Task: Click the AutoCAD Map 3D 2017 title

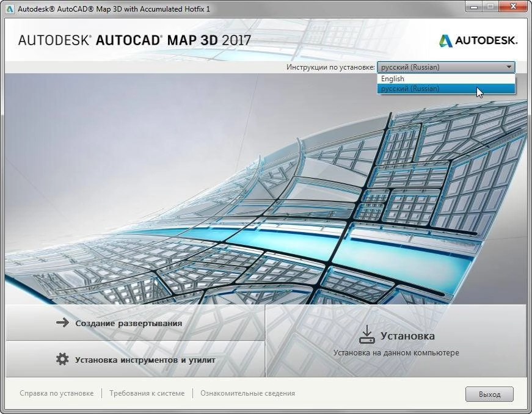Action: click(134, 40)
